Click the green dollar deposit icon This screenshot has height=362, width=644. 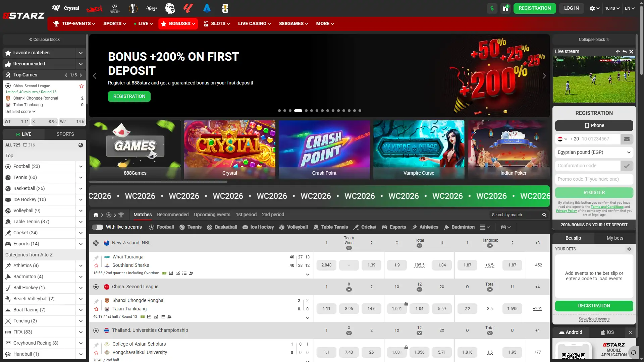[492, 8]
